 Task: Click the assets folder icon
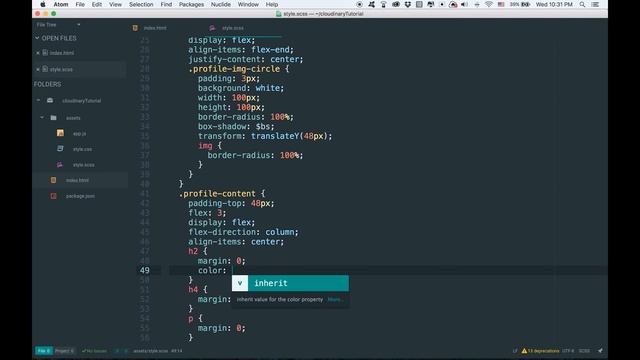tap(53, 118)
